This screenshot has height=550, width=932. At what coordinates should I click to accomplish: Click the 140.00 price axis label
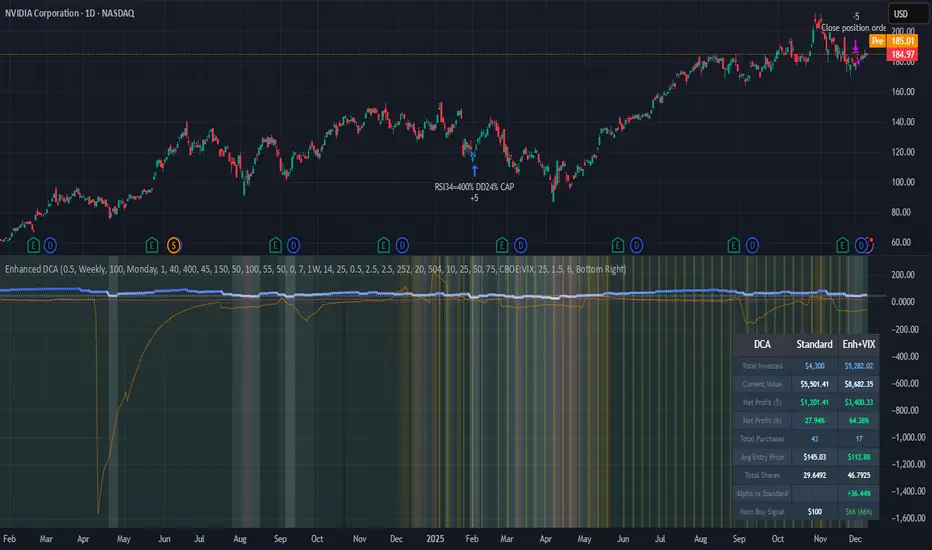(x=902, y=122)
